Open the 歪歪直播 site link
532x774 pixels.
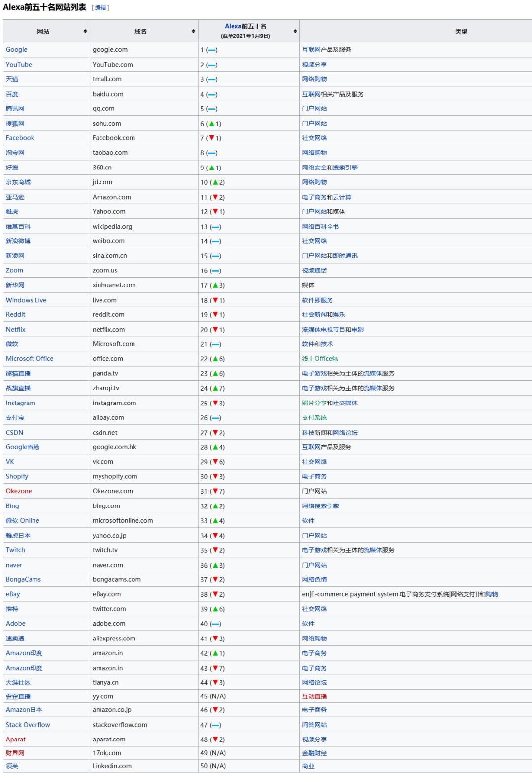18,696
